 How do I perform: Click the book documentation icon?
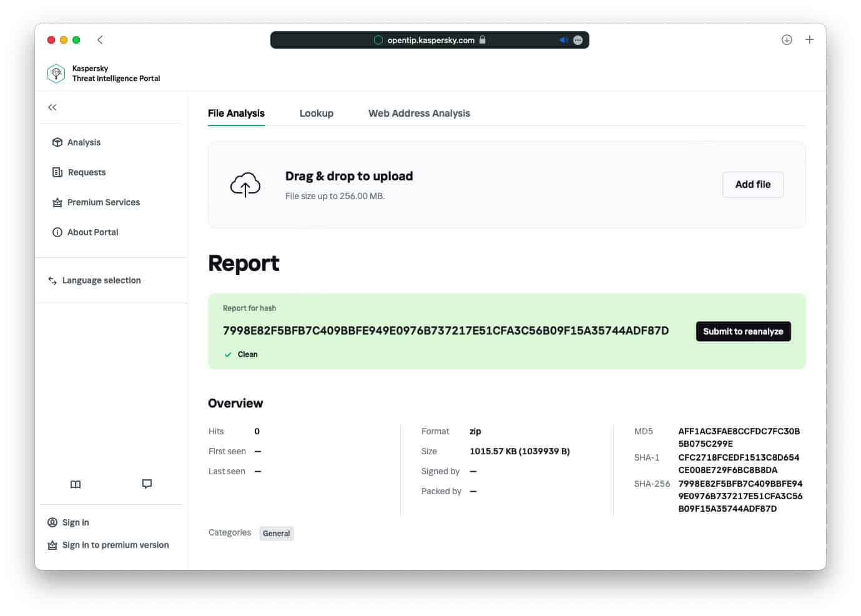click(76, 484)
